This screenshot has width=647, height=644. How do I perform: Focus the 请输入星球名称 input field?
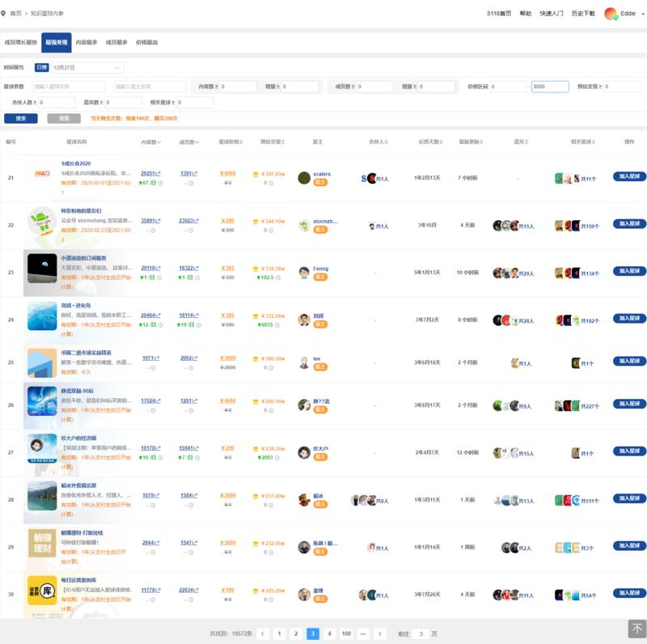click(69, 87)
